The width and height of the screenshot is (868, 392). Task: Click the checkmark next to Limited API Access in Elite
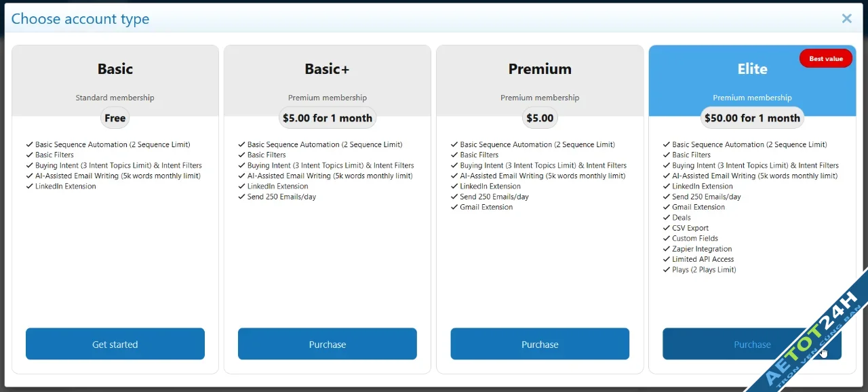pyautogui.click(x=667, y=259)
